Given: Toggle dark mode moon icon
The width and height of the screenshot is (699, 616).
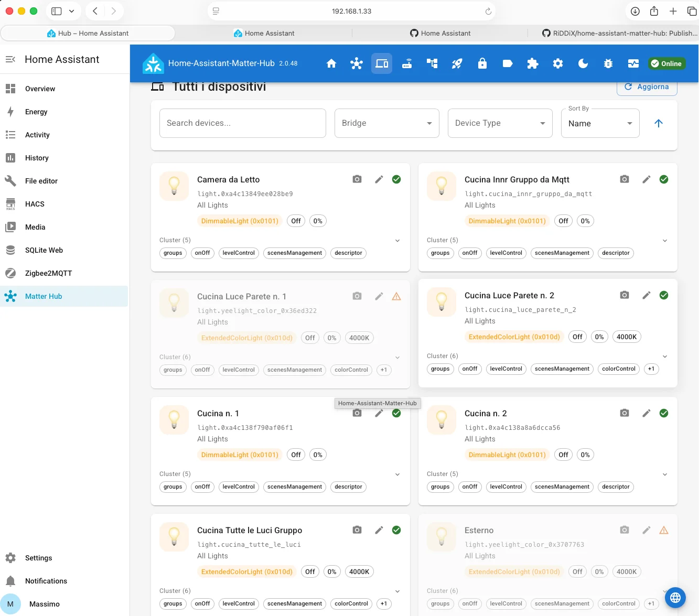Looking at the screenshot, I should [x=583, y=63].
